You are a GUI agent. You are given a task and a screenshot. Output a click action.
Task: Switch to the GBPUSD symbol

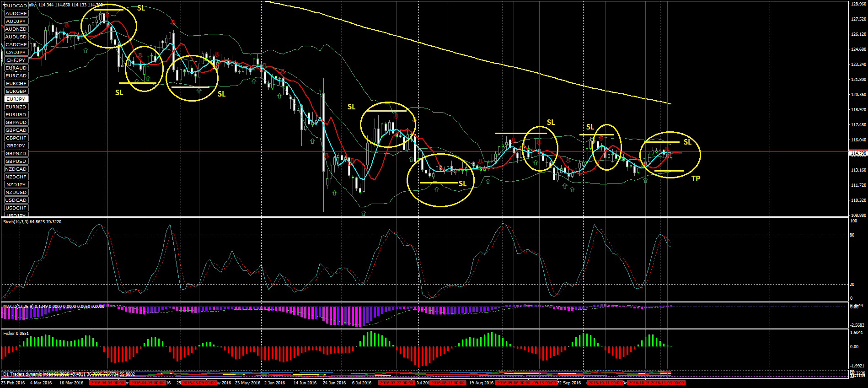[16, 161]
